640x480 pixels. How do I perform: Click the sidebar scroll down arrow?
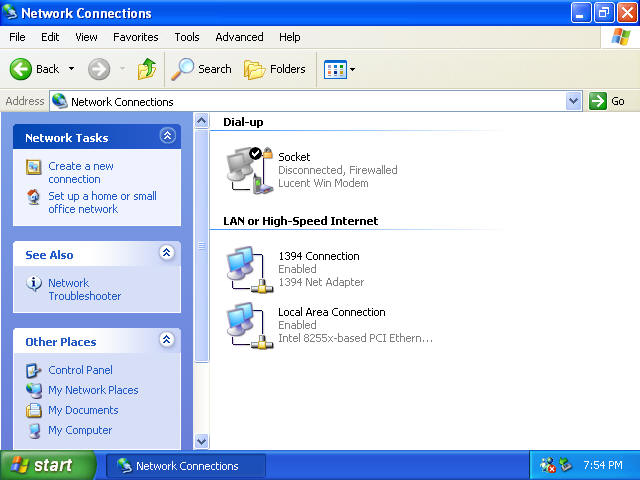pyautogui.click(x=201, y=441)
